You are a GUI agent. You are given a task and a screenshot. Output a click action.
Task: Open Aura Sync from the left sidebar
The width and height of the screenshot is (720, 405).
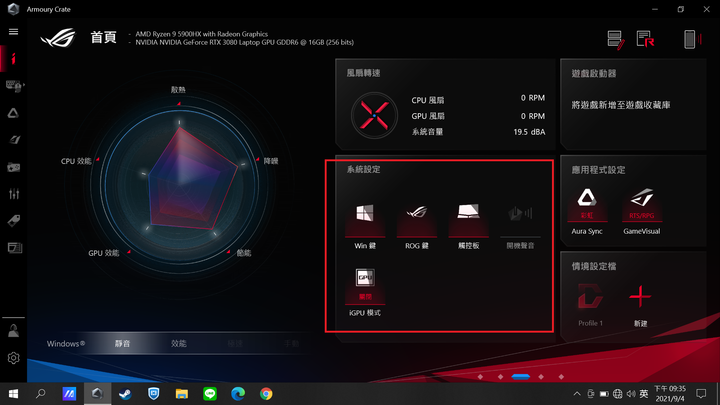(13, 113)
